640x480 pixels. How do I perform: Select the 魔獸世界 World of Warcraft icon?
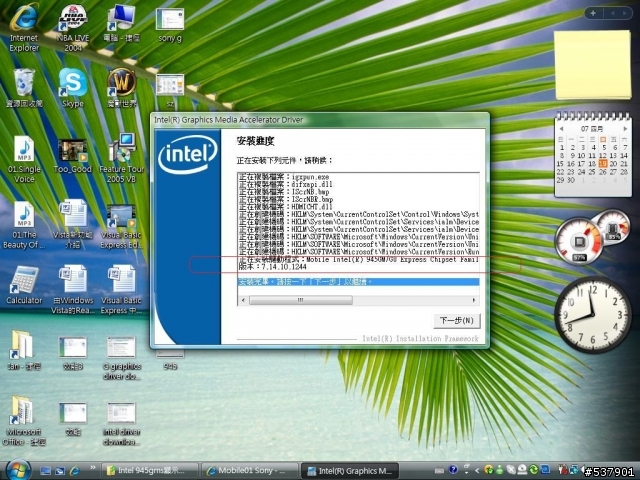[121, 88]
